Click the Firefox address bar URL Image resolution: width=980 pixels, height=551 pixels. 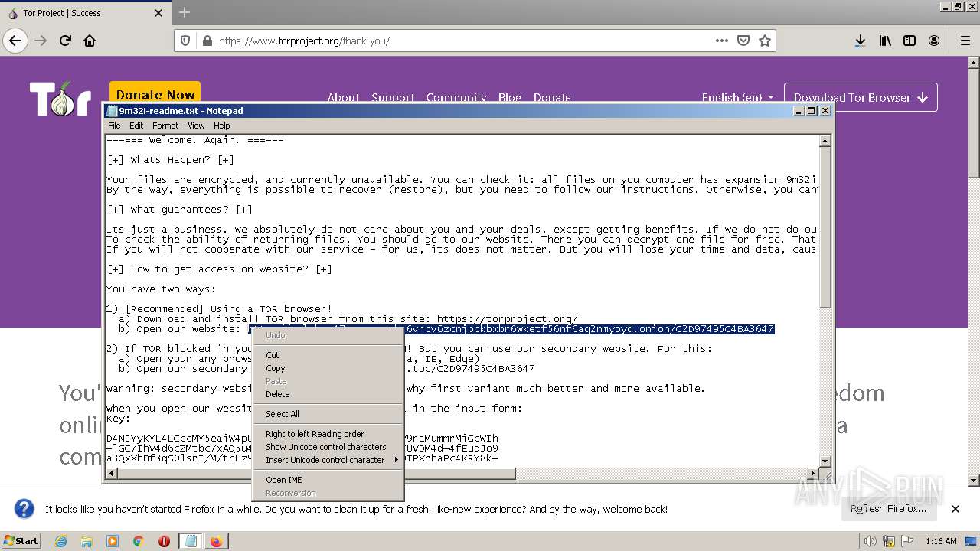[x=304, y=41]
